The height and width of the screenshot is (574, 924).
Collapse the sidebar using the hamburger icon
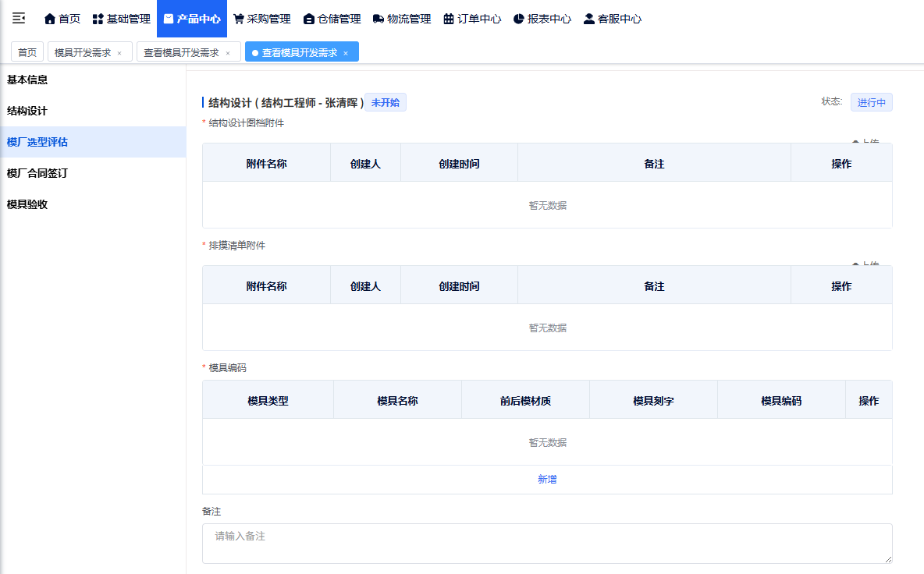[x=19, y=18]
